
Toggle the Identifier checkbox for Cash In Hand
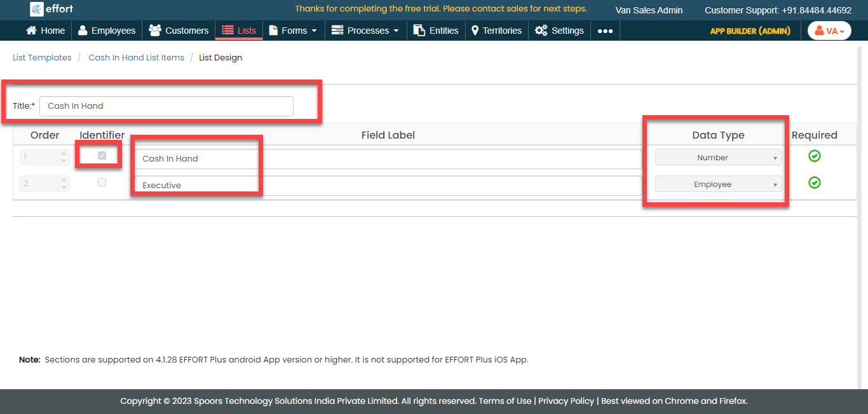pos(102,156)
